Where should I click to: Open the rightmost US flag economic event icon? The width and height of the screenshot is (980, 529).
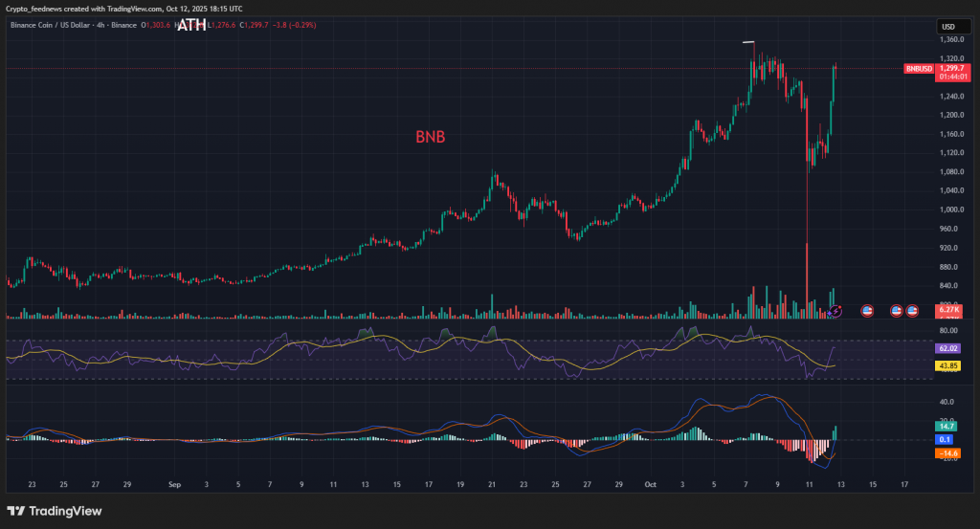click(912, 310)
